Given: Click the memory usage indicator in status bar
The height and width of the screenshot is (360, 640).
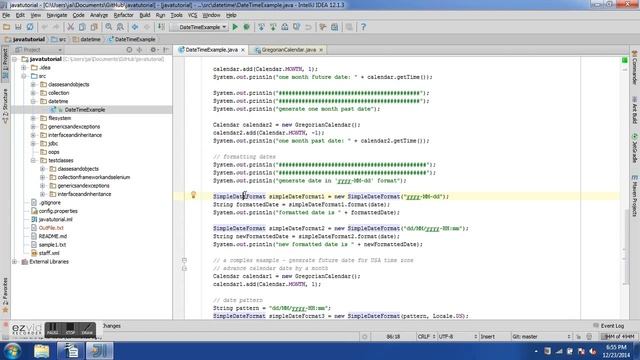Looking at the screenshot, I should 619,337.
